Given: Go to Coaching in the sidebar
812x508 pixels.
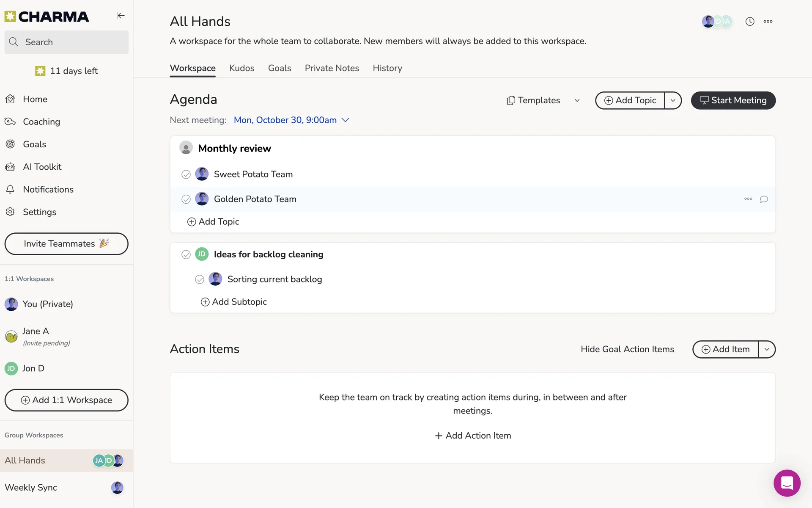Looking at the screenshot, I should (x=41, y=121).
